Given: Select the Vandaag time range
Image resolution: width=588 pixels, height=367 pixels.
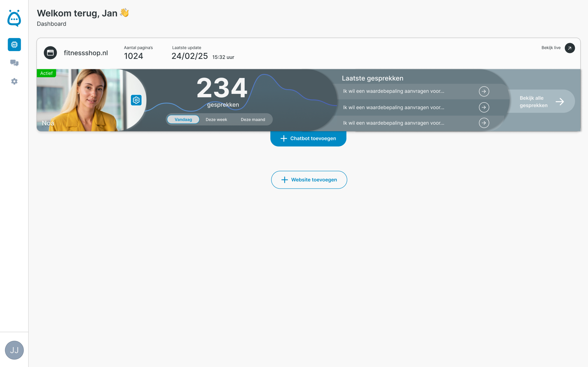Looking at the screenshot, I should coord(183,119).
